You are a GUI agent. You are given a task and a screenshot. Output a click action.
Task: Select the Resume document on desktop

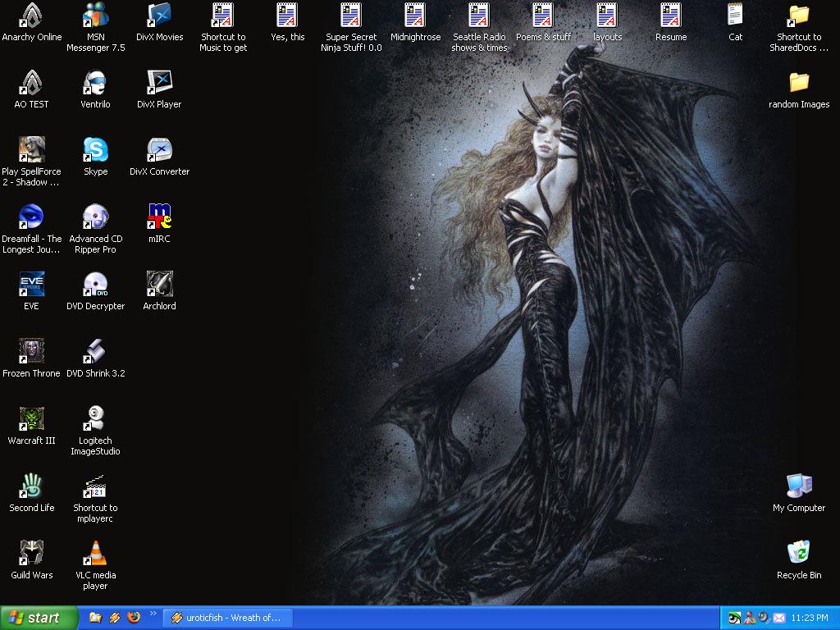(670, 16)
